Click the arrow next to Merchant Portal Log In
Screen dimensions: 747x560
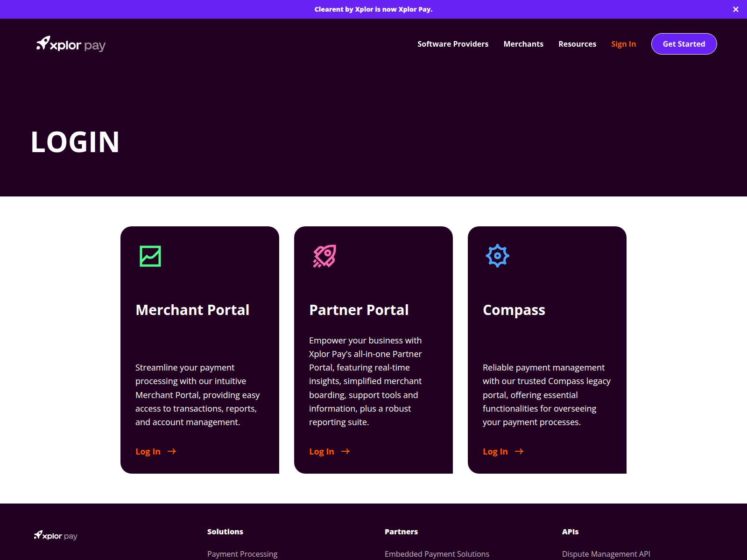[x=171, y=451]
